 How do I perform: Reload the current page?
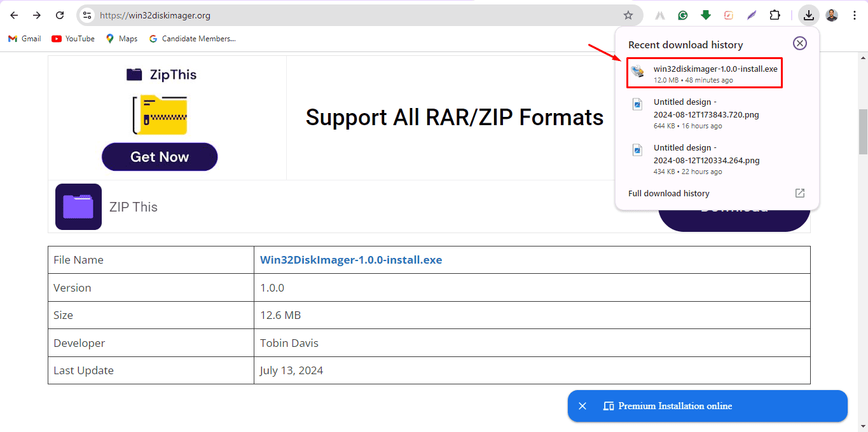point(60,15)
